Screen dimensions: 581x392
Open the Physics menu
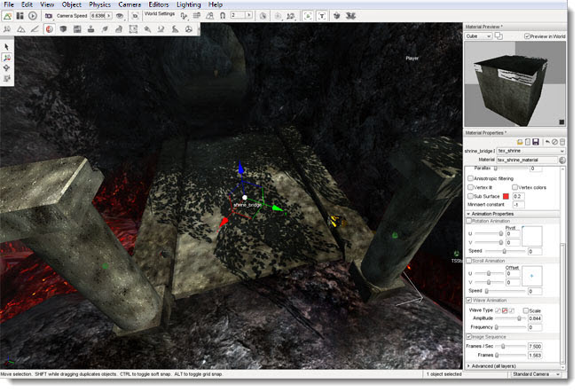[99, 4]
